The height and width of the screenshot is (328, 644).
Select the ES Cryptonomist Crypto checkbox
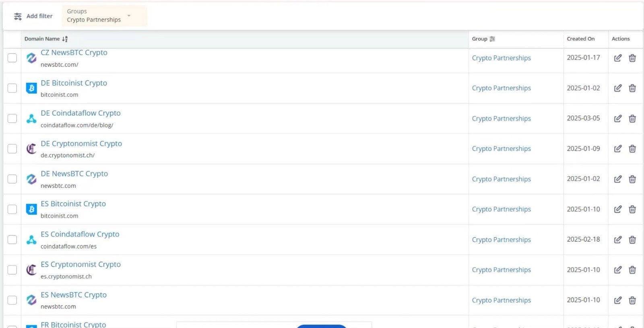12,270
